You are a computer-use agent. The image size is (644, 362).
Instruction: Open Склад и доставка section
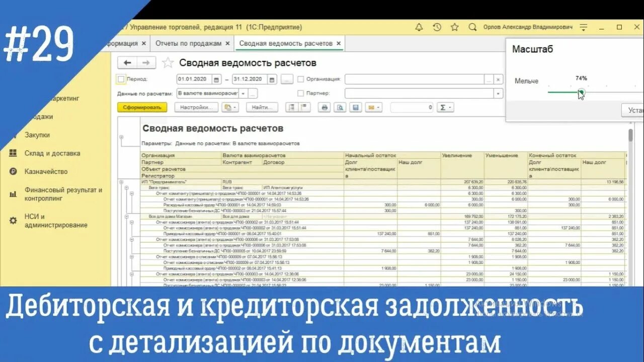coord(52,153)
